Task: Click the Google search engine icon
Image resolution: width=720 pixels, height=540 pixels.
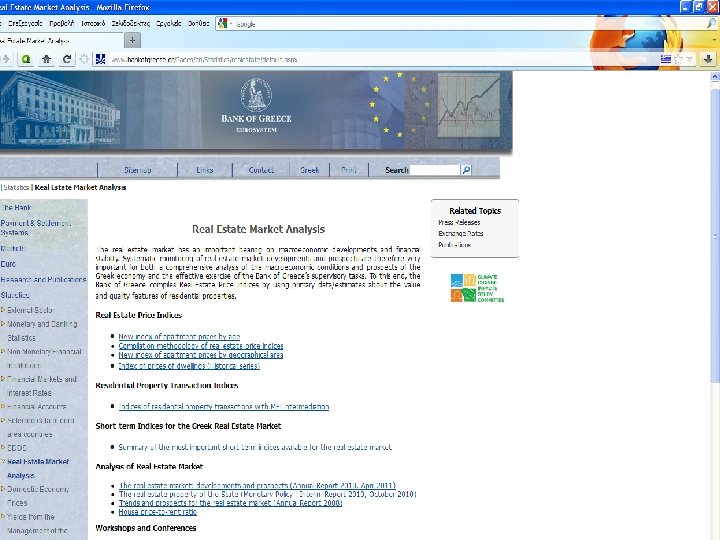Action: pos(223,23)
